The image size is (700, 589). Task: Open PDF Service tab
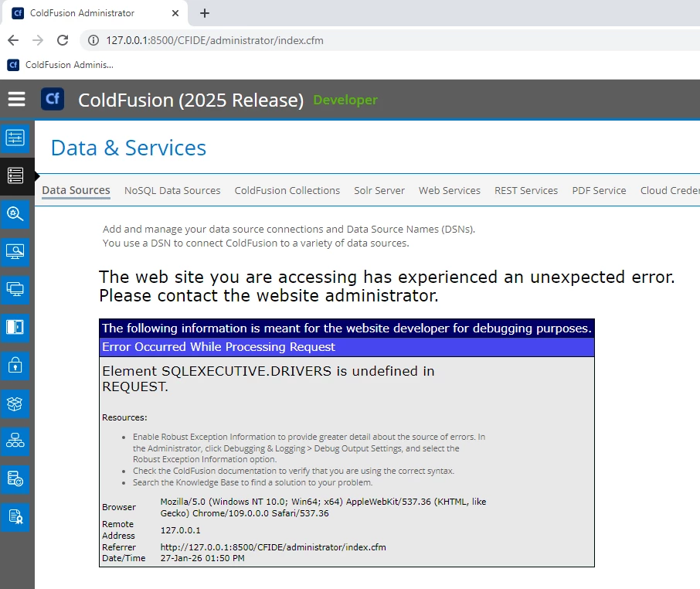click(599, 190)
